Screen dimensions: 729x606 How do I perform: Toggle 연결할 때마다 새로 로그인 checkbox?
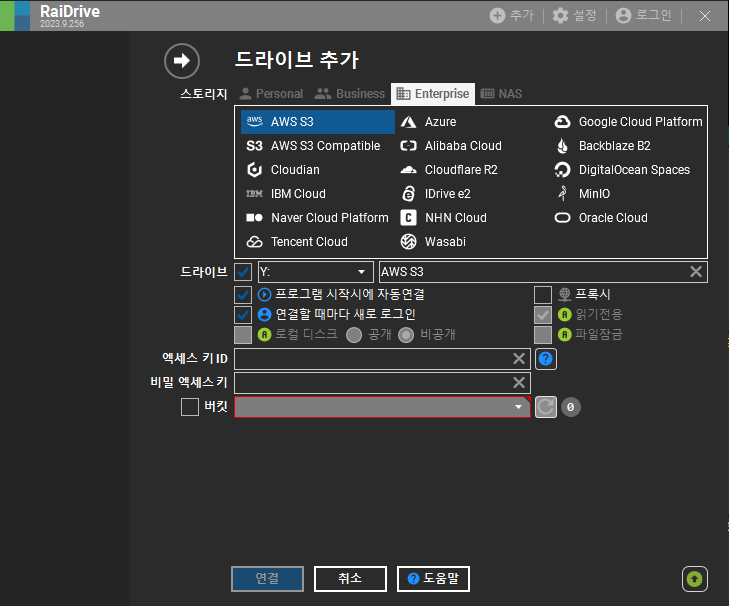pos(243,315)
